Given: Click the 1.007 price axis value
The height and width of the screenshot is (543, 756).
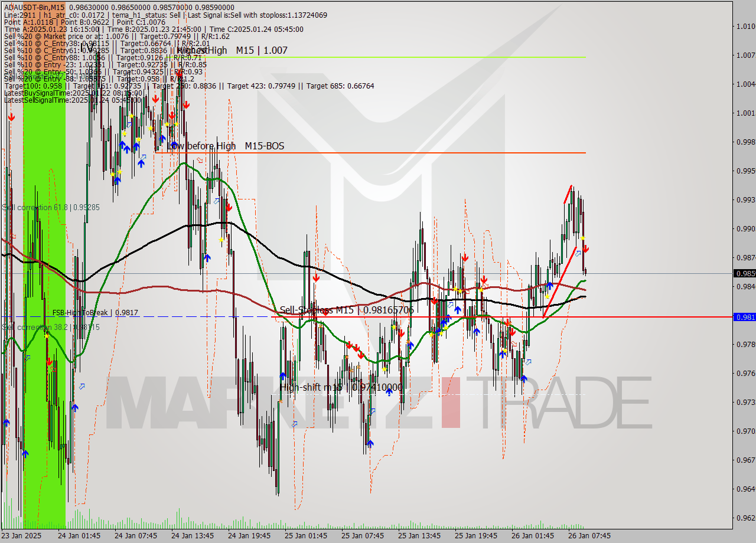Looking at the screenshot, I should pos(745,55).
